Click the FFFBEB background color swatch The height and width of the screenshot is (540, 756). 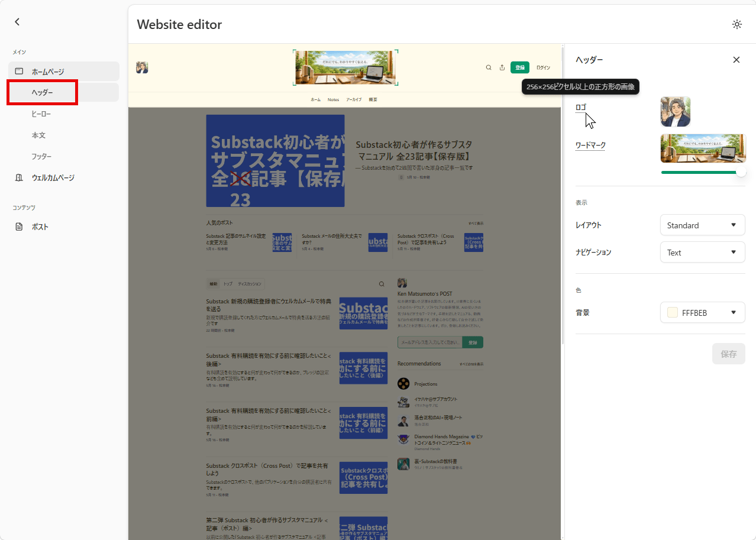point(672,313)
